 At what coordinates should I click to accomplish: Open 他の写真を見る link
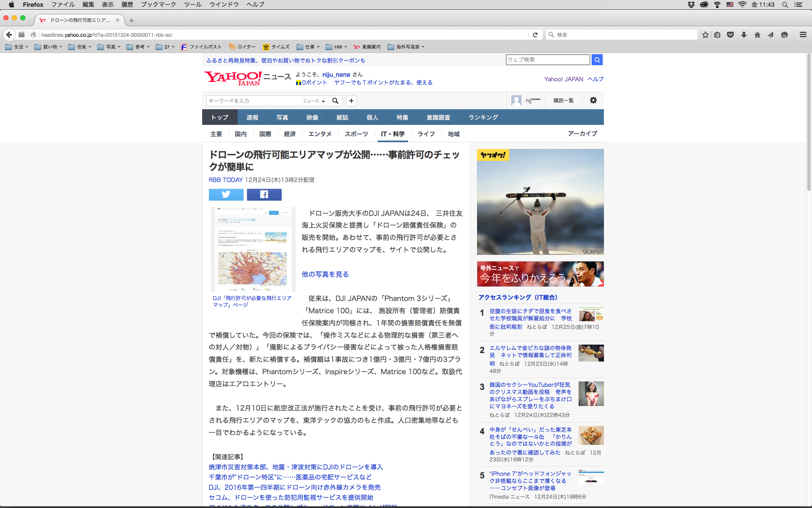(325, 274)
